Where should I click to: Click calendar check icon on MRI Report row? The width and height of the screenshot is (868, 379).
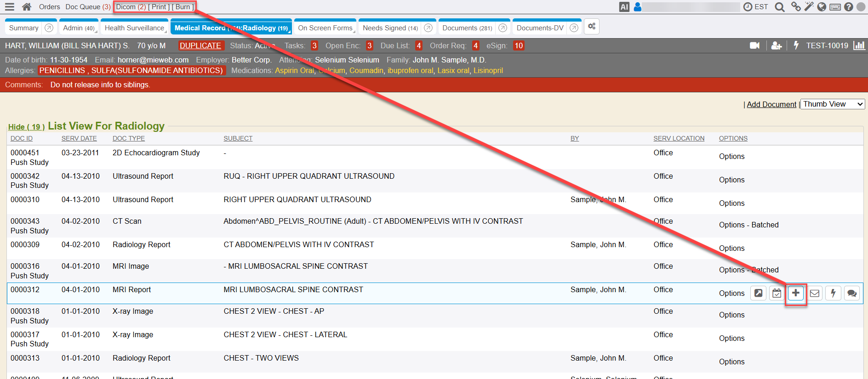pyautogui.click(x=777, y=293)
